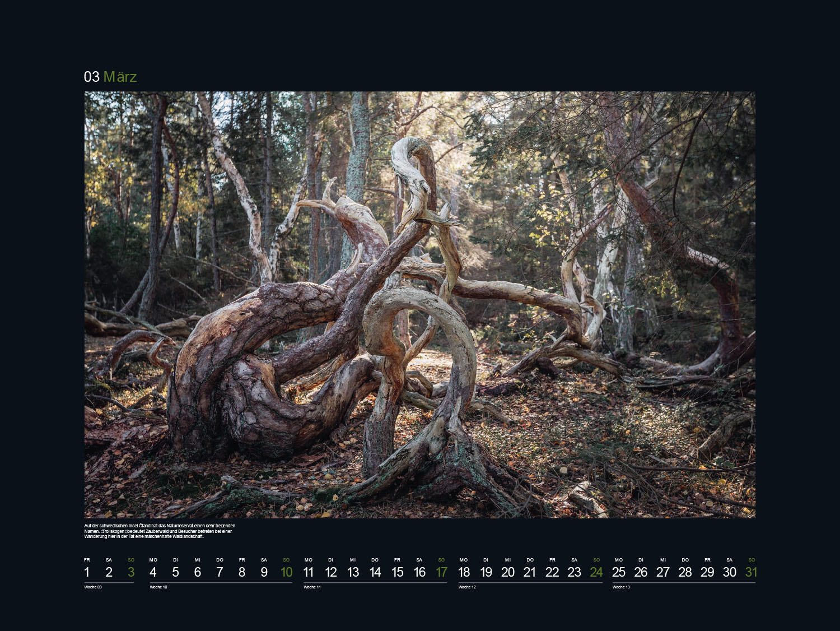Pick date 7 in the calendar row

(220, 572)
